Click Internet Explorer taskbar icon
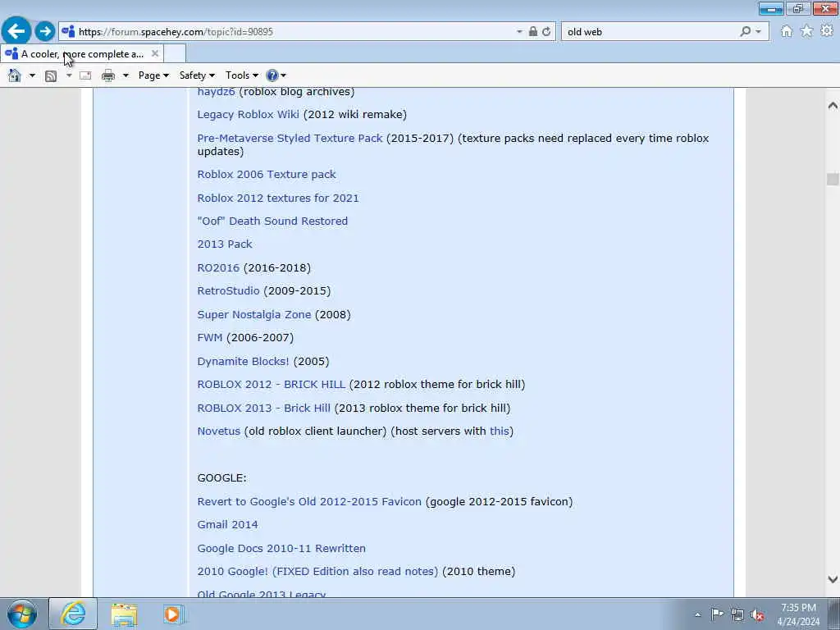 pyautogui.click(x=73, y=614)
